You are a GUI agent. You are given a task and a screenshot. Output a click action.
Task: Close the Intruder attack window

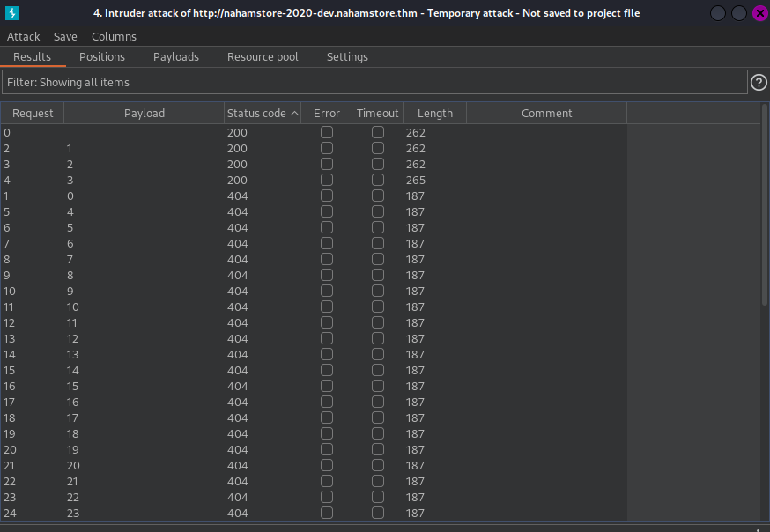click(x=759, y=13)
